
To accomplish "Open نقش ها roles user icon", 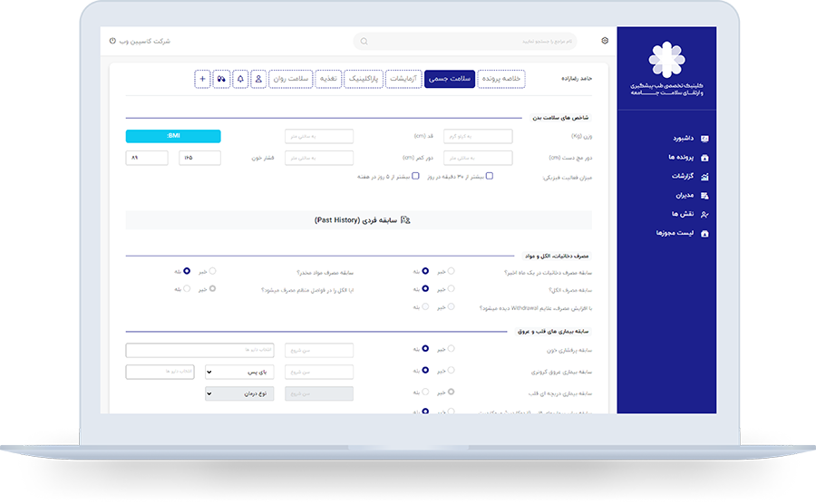I will [704, 214].
